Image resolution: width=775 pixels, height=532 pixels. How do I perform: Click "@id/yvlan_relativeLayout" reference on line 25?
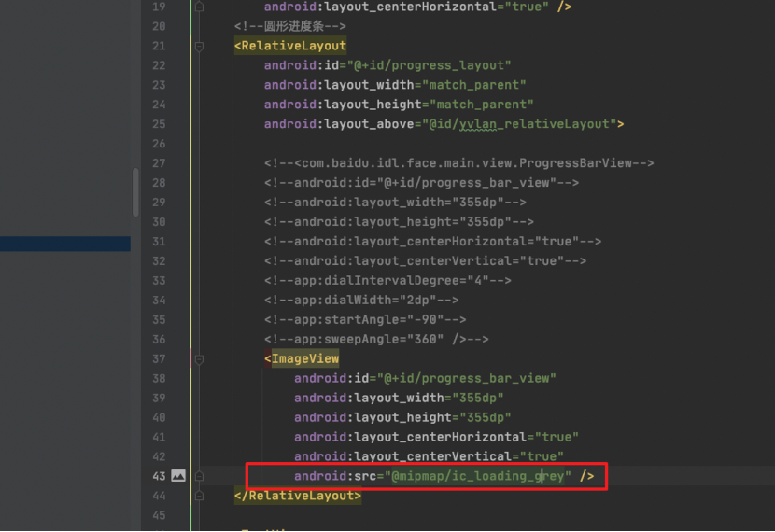pyautogui.click(x=519, y=124)
